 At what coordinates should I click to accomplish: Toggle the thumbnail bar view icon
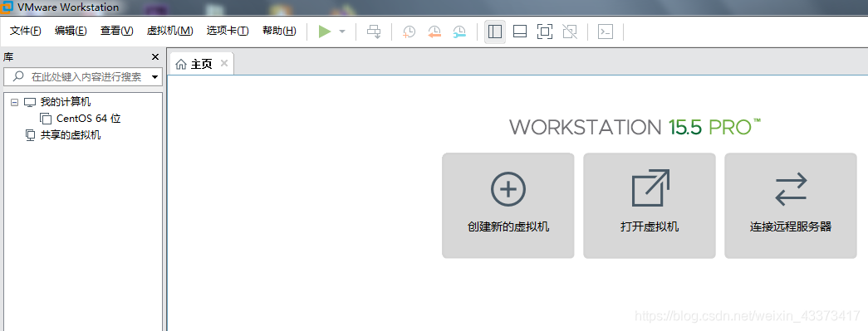[520, 32]
